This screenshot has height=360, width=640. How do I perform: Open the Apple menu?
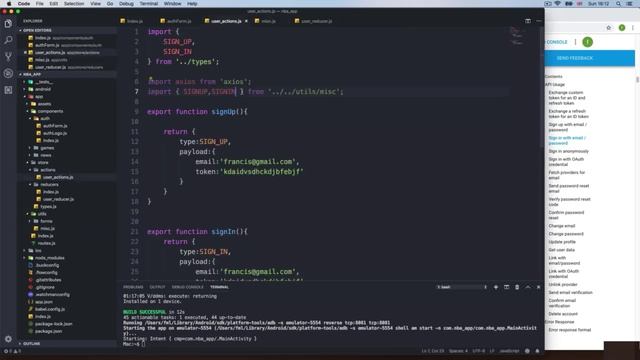click(x=9, y=4)
